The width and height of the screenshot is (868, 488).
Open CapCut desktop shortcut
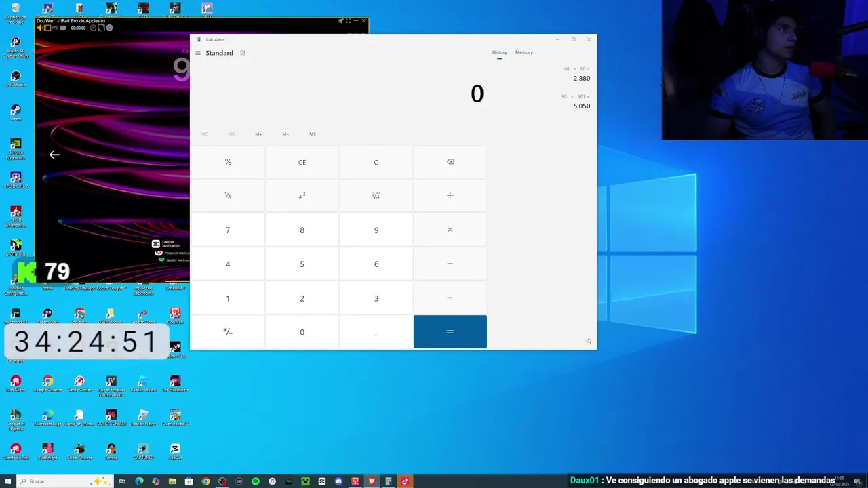(x=175, y=451)
